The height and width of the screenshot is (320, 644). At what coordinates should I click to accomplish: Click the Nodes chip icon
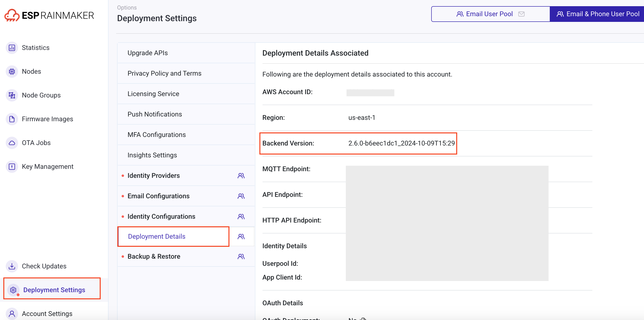click(12, 72)
